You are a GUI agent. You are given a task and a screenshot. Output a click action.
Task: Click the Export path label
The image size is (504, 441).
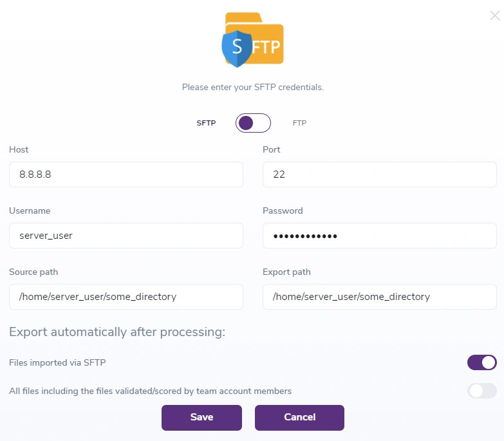coord(286,272)
